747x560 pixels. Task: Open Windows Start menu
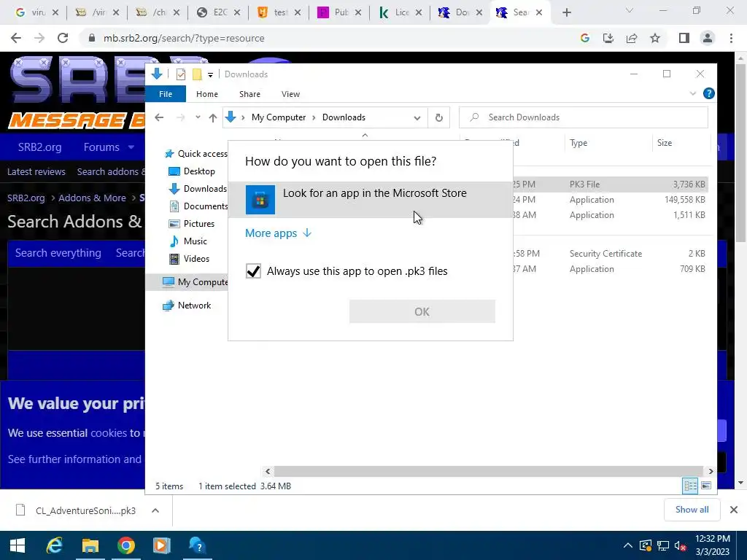coord(18,545)
